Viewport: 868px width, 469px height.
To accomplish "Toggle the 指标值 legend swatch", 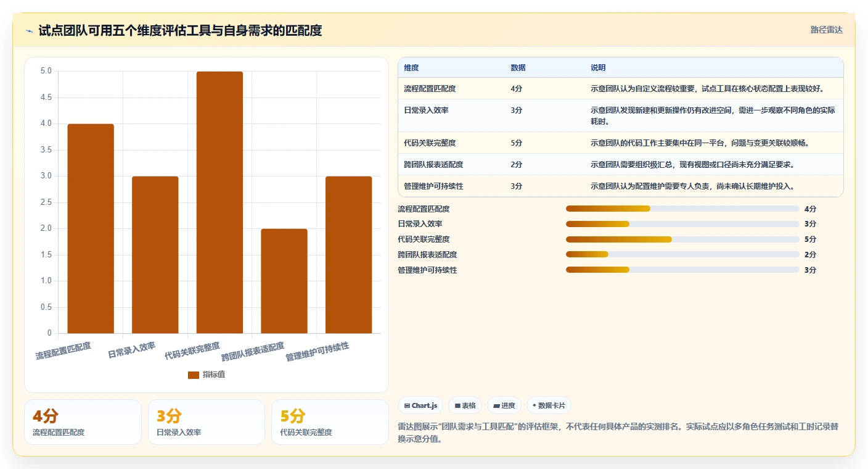I will point(194,375).
